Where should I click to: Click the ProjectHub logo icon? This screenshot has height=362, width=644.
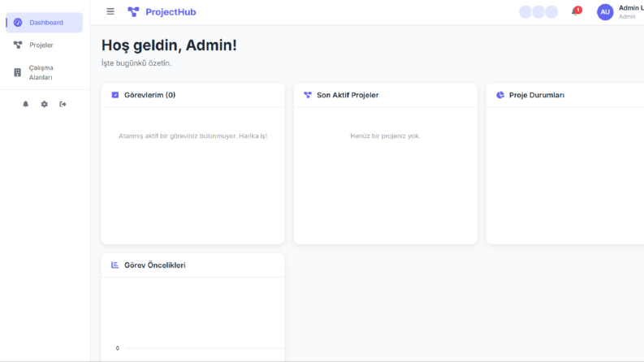coord(133,12)
